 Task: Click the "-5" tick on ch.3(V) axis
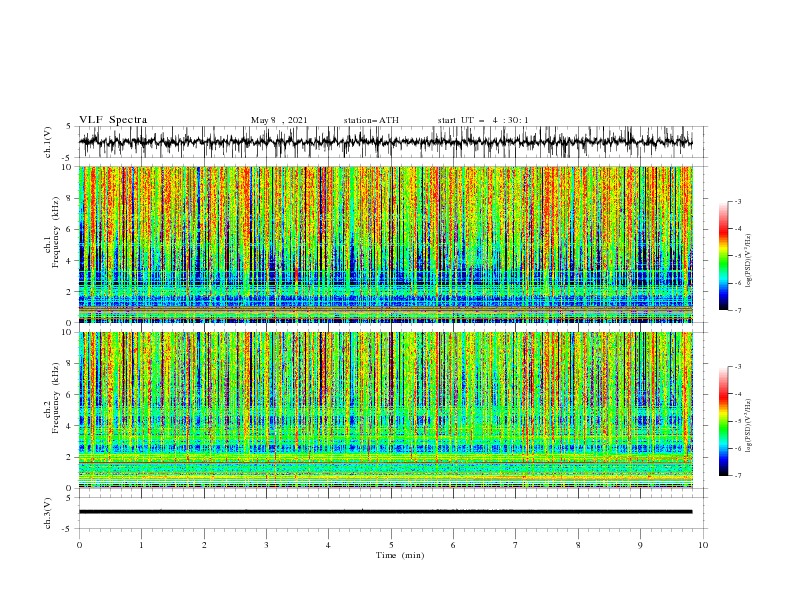[66, 529]
